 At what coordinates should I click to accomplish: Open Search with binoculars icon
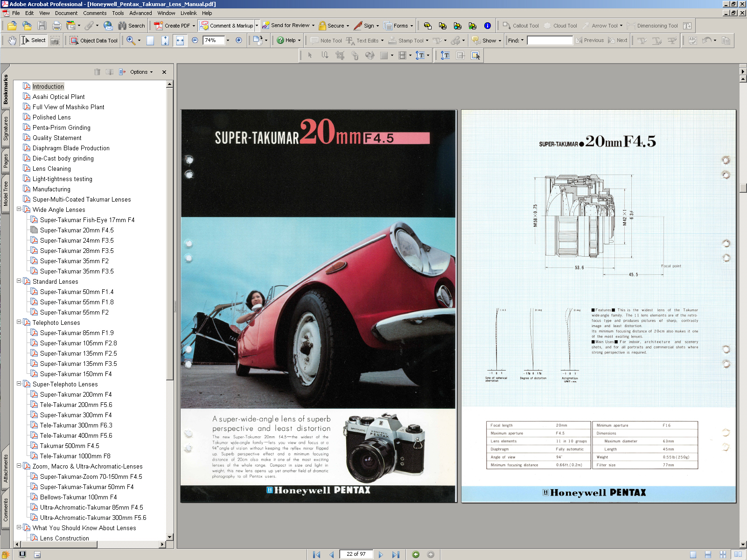coord(132,26)
